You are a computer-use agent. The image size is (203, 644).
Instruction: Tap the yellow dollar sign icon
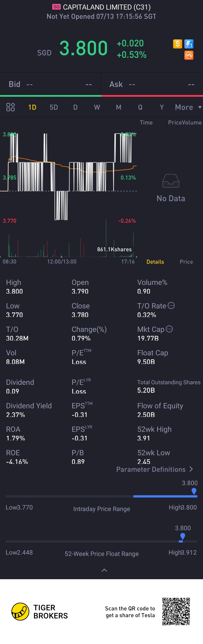tap(177, 44)
